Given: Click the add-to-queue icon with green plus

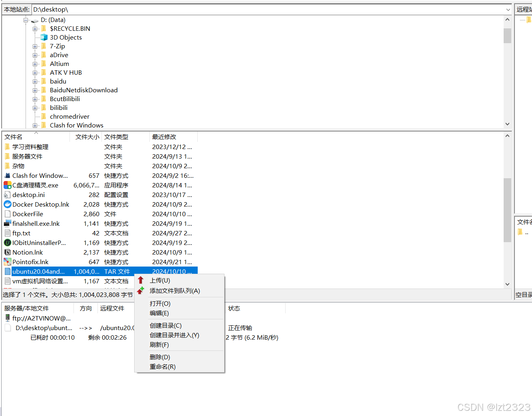Looking at the screenshot, I should (140, 291).
